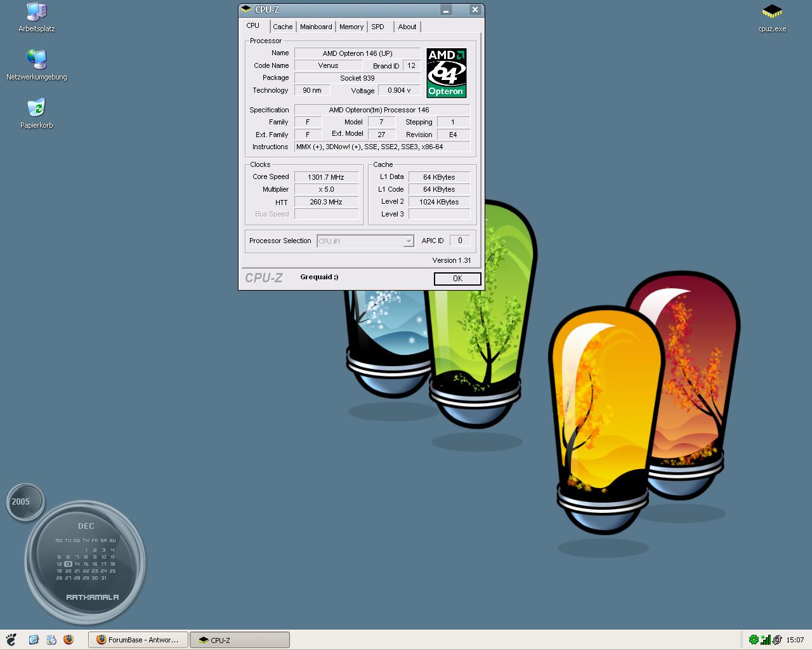812x650 pixels.
Task: Close the CPU-Z window
Action: click(475, 10)
